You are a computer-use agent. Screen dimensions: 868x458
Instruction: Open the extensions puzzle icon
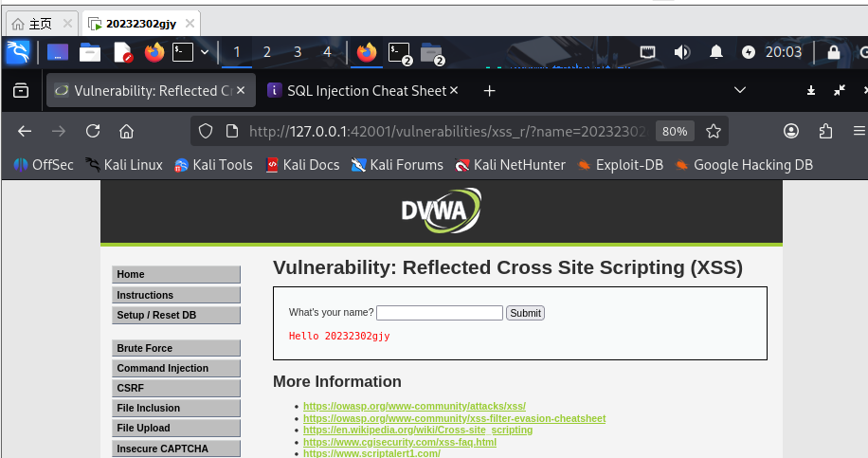[825, 131]
